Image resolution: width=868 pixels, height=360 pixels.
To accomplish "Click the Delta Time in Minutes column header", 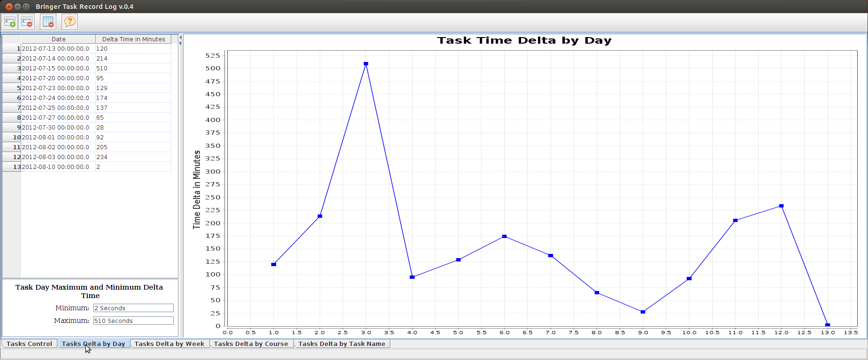I will pyautogui.click(x=133, y=39).
